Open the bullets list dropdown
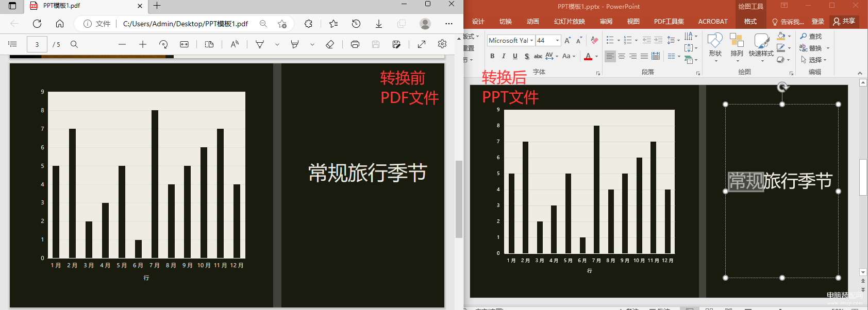The image size is (868, 310). [619, 40]
